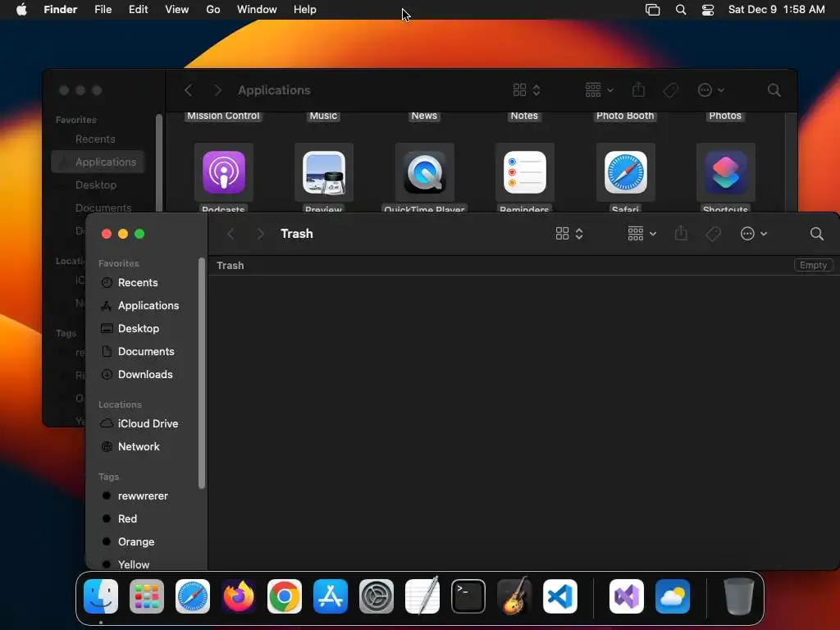
Task: Open TextEdit from the Dock
Action: (422, 596)
